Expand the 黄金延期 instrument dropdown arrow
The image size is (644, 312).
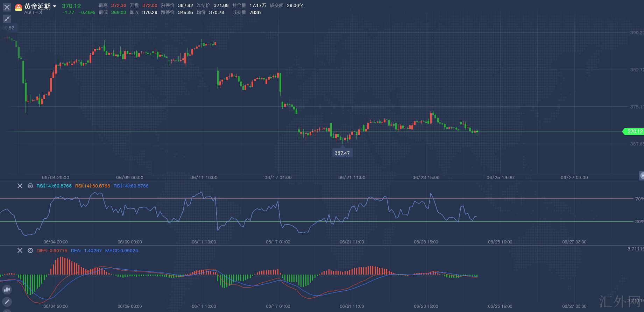pos(55,6)
